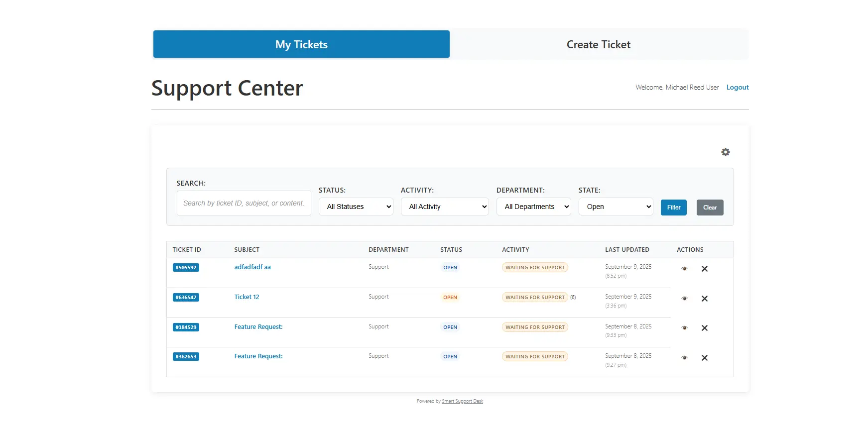The image size is (868, 424).
Task: Switch to the My Tickets tab
Action: point(301,44)
